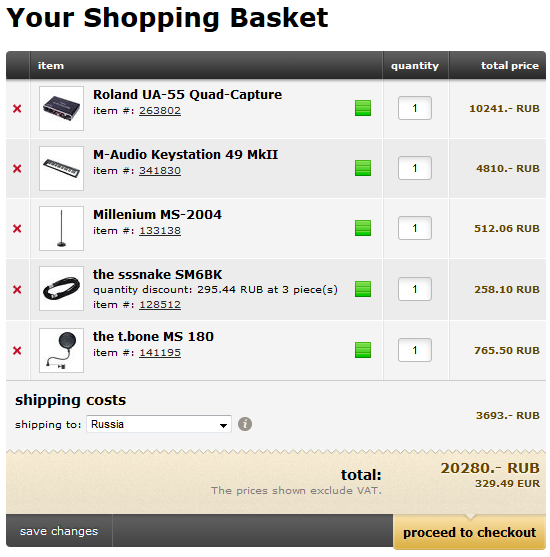Remove the t.bone MS 180 item

pos(17,351)
